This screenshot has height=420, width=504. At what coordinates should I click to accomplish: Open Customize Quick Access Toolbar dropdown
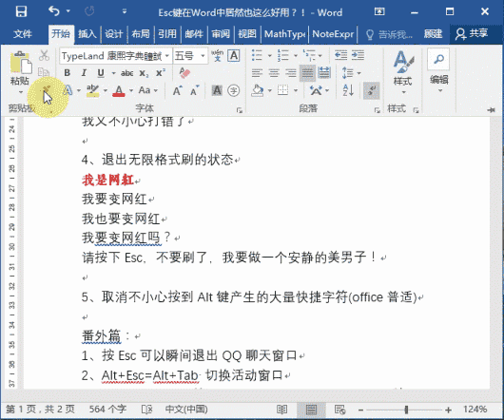click(125, 12)
